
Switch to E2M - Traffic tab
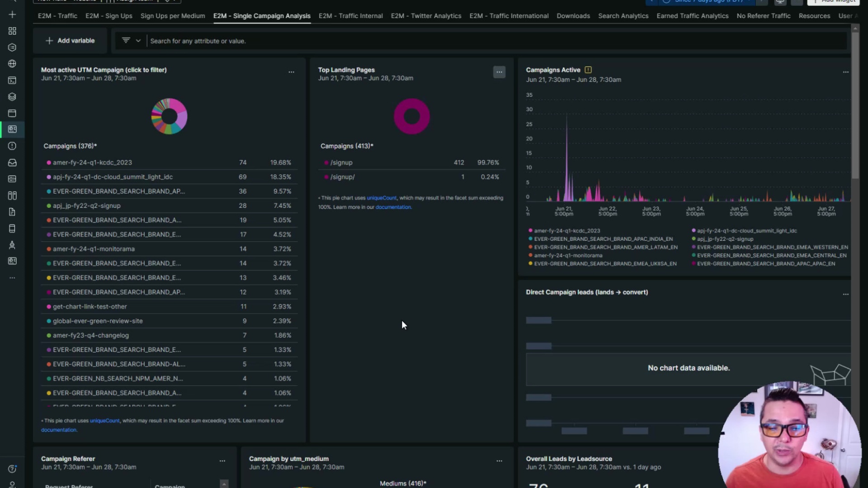coord(57,16)
